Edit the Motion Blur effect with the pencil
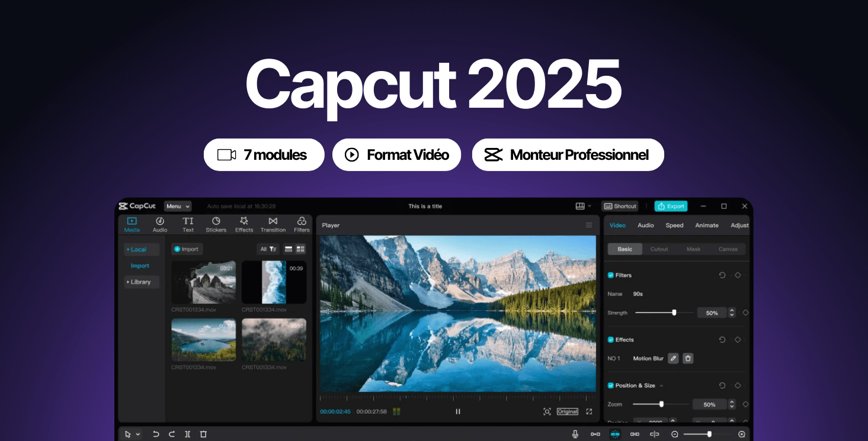This screenshot has height=441, width=868. click(673, 358)
